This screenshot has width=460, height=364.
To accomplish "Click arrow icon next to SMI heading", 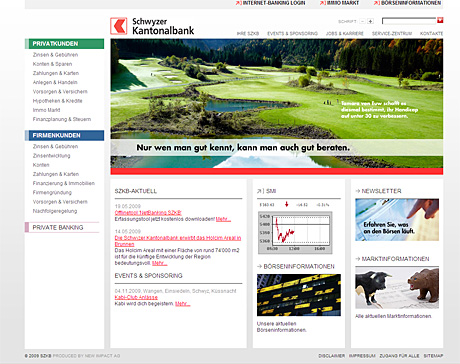I will [260, 191].
